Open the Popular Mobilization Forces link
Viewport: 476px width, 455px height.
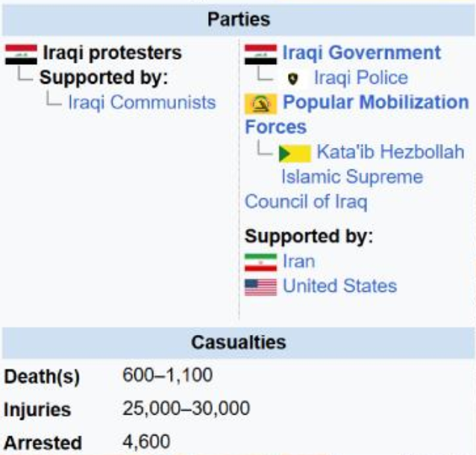pyautogui.click(x=375, y=102)
